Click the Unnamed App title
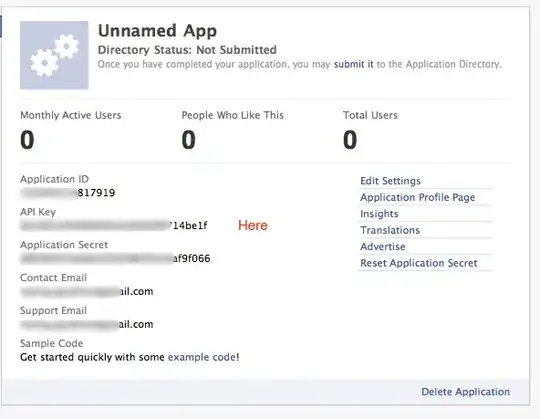The width and height of the screenshot is (540, 419). tap(157, 31)
